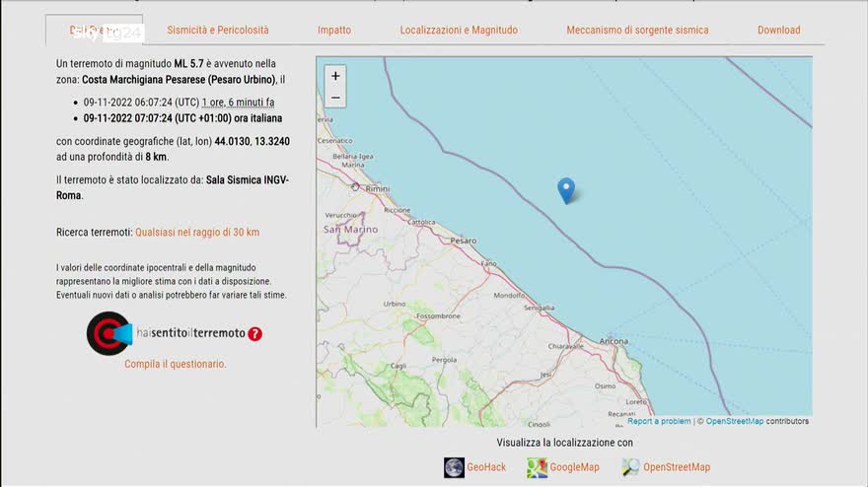
Task: Click the OpenStreetMap magnifier icon
Action: [x=630, y=467]
